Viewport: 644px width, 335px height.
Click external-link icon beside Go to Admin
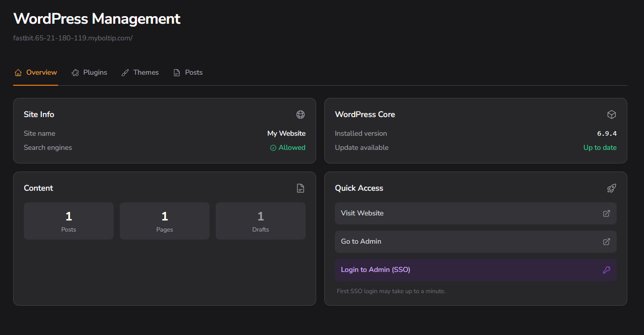click(607, 242)
